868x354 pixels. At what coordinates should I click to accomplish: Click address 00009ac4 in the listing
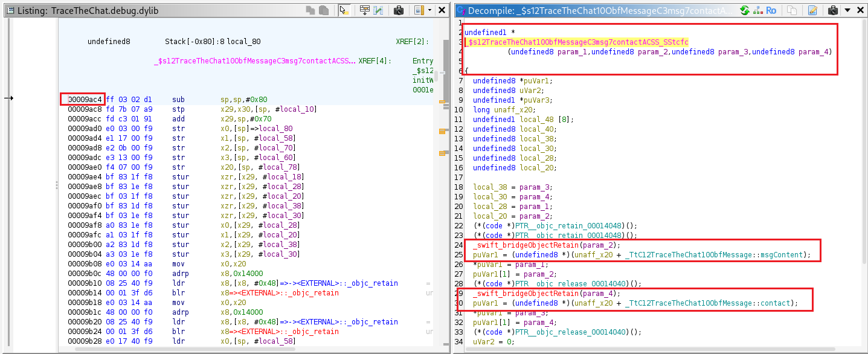coord(83,99)
